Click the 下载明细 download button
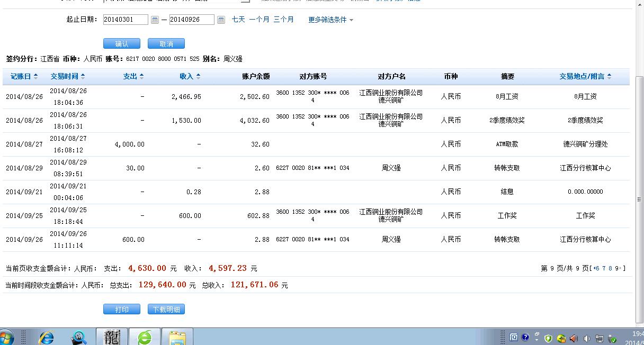644x345 pixels. 166,310
